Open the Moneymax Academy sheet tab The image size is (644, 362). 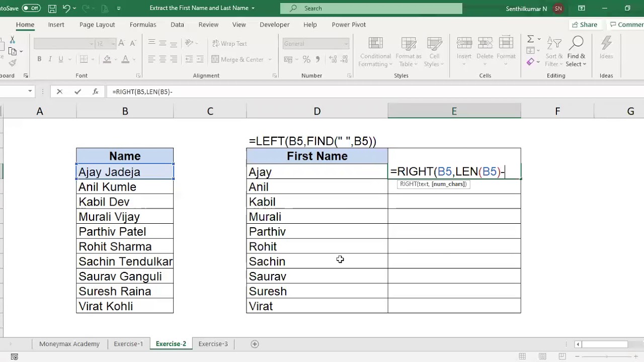(x=69, y=344)
